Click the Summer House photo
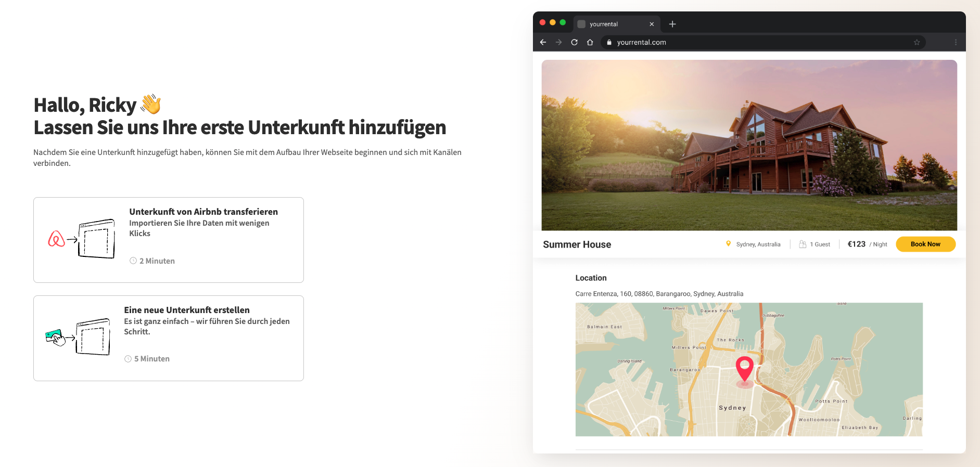This screenshot has height=467, width=980. [x=749, y=145]
